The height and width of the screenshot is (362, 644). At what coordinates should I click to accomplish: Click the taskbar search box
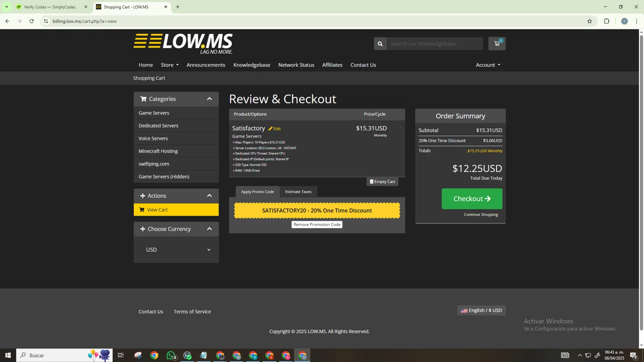[64, 355]
